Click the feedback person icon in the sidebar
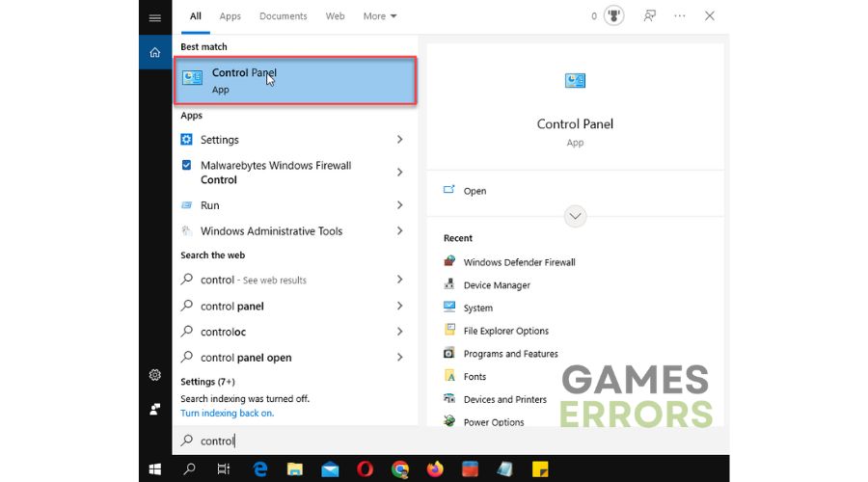The image size is (868, 482). pos(155,409)
